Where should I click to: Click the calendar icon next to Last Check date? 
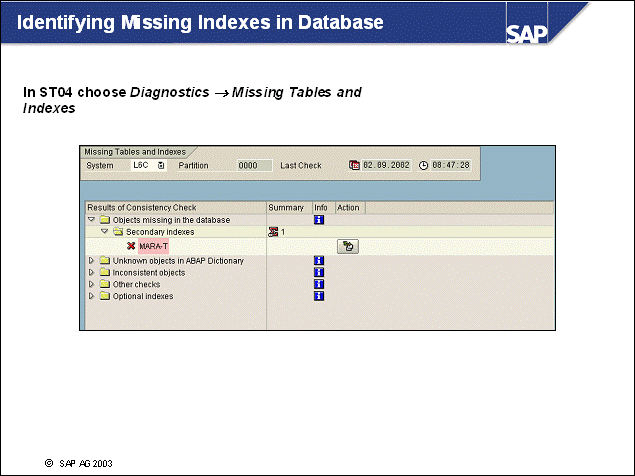point(354,165)
